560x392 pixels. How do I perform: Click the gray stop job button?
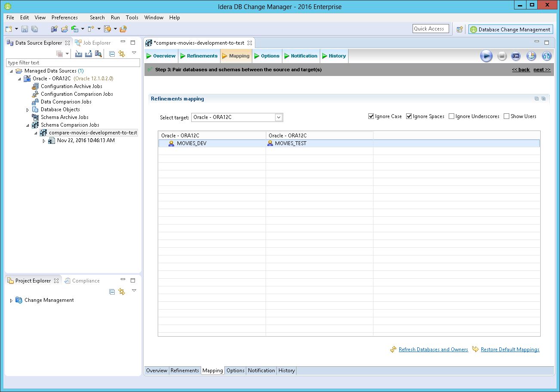pos(502,56)
